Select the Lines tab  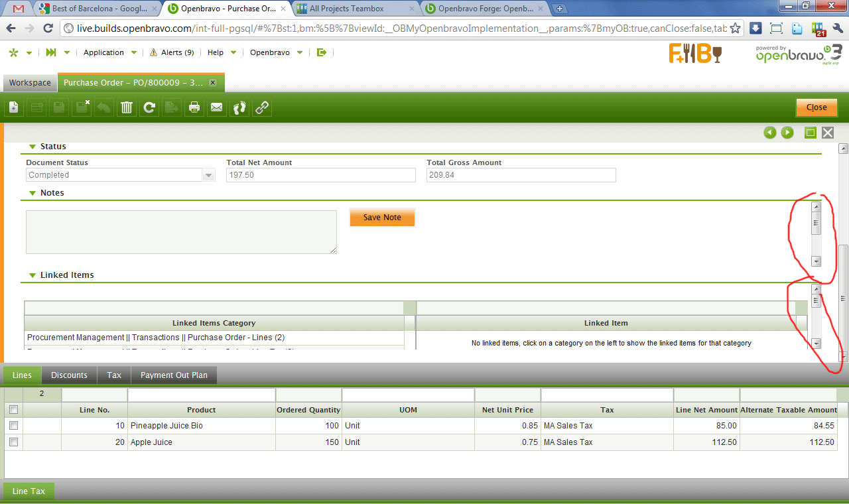pos(22,375)
